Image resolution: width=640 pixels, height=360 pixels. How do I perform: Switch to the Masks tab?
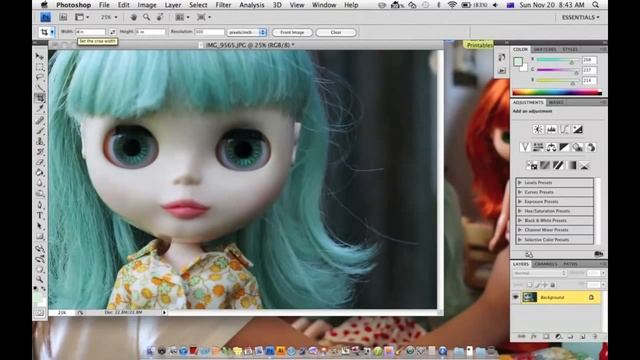pyautogui.click(x=556, y=102)
